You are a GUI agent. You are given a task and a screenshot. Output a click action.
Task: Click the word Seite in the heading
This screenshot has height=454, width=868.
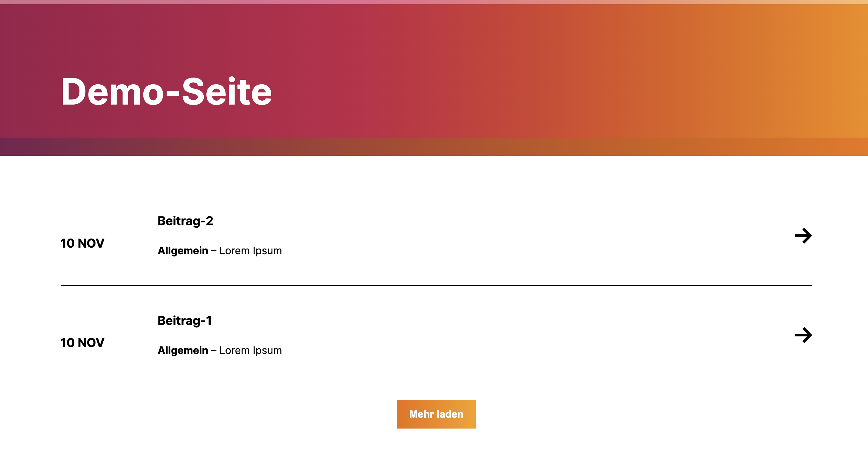tap(227, 92)
